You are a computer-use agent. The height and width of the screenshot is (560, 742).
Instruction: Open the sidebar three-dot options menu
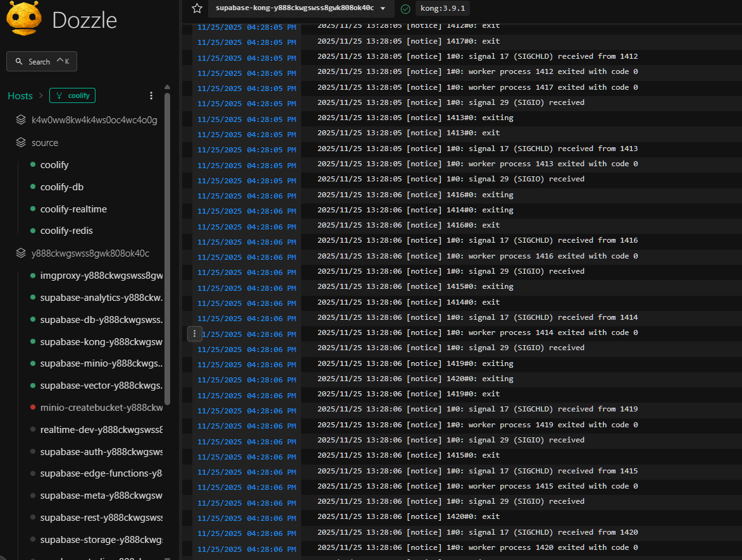pos(151,95)
